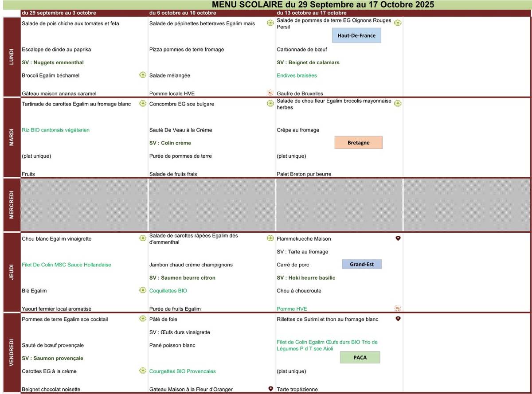Click the heart icon beside Gateau Maison Fleur d'Oranger
The height and width of the screenshot is (394, 532).
270,389
